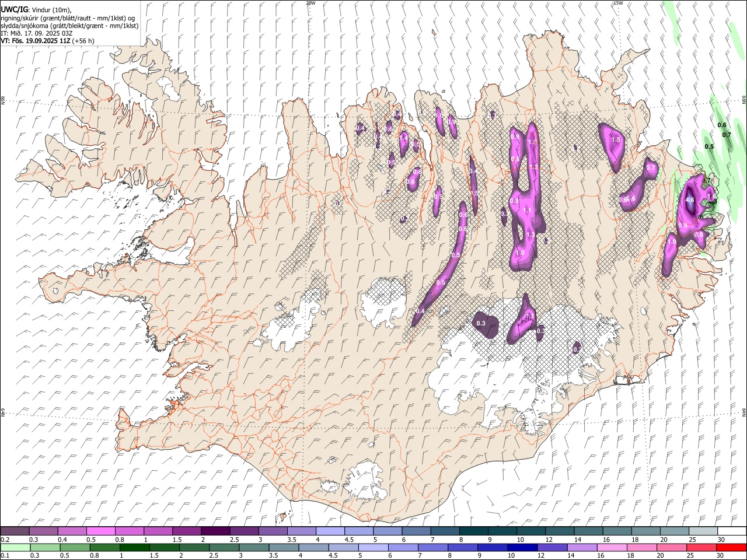The width and height of the screenshot is (747, 560).
Task: Pick the upper scale lavender swatch starting at 4
Action: click(330, 531)
